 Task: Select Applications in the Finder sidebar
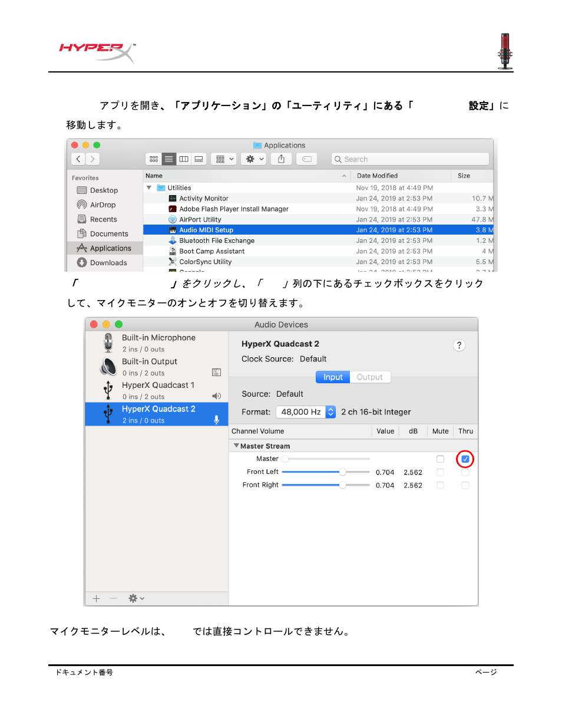click(x=104, y=248)
